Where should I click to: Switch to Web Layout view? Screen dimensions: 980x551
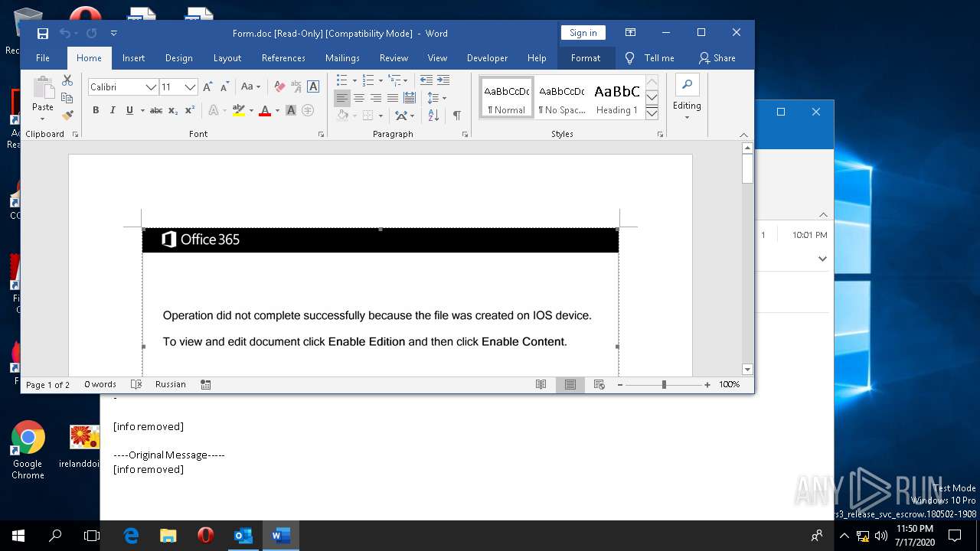599,384
